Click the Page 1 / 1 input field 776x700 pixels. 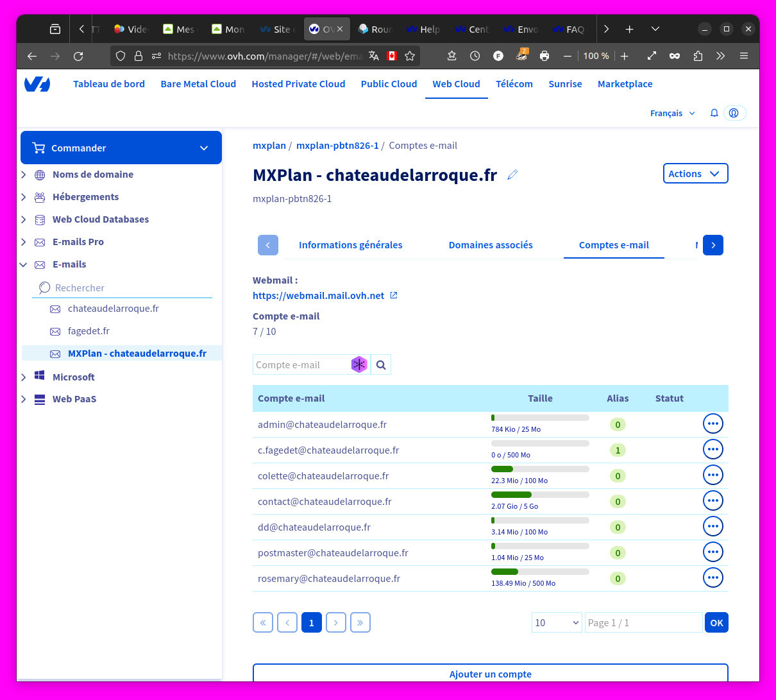coord(643,622)
